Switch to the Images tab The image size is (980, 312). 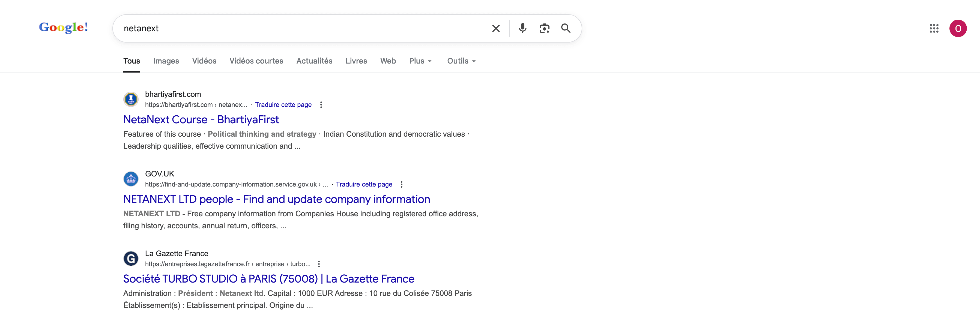coord(166,61)
